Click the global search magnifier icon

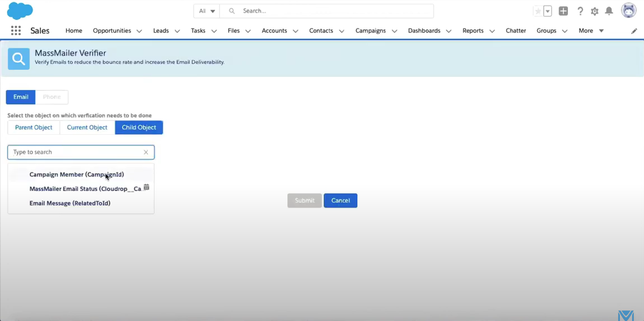tap(232, 11)
